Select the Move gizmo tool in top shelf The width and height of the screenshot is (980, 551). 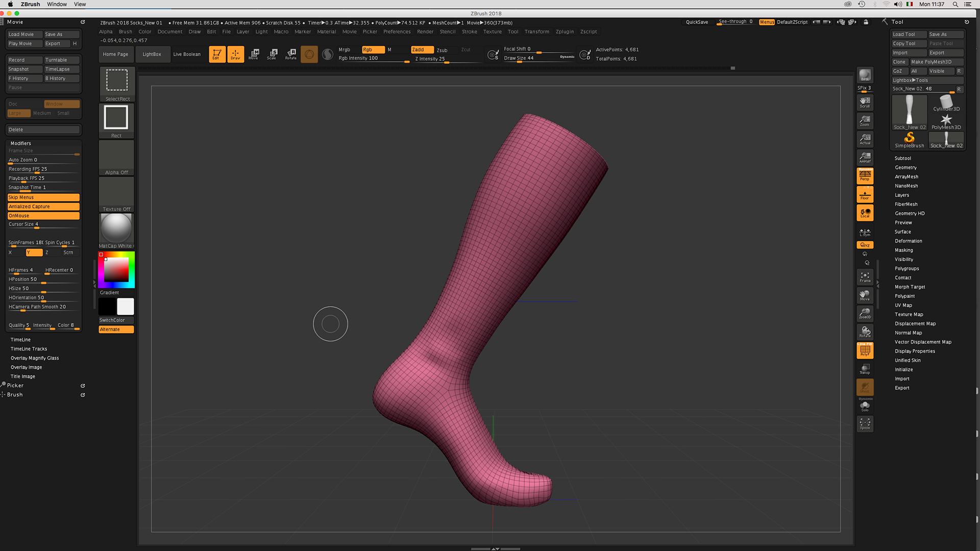point(254,54)
